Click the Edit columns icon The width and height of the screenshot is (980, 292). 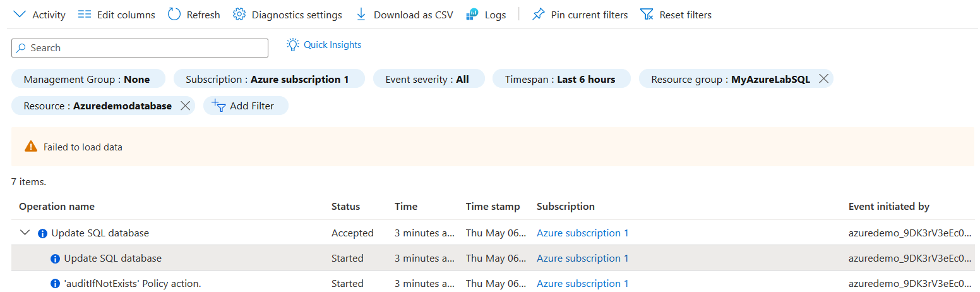click(x=85, y=15)
